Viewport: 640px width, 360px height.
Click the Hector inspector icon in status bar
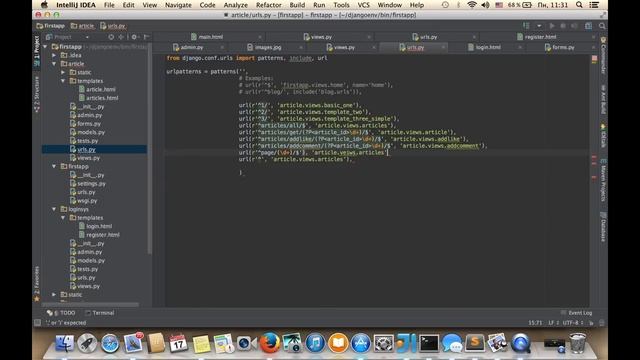tap(601, 323)
